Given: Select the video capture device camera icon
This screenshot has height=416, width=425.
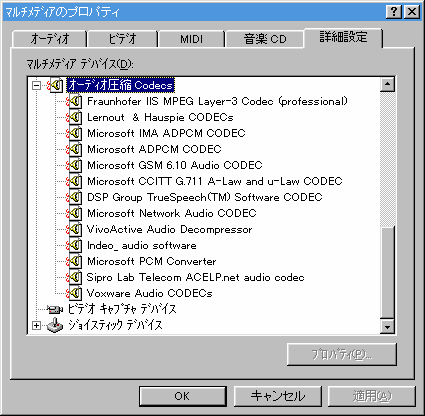Looking at the screenshot, I should click(x=55, y=310).
